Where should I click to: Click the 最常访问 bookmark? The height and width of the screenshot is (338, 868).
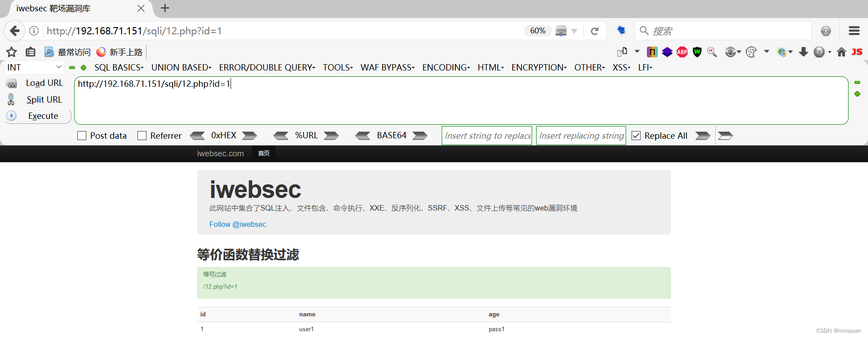[67, 52]
